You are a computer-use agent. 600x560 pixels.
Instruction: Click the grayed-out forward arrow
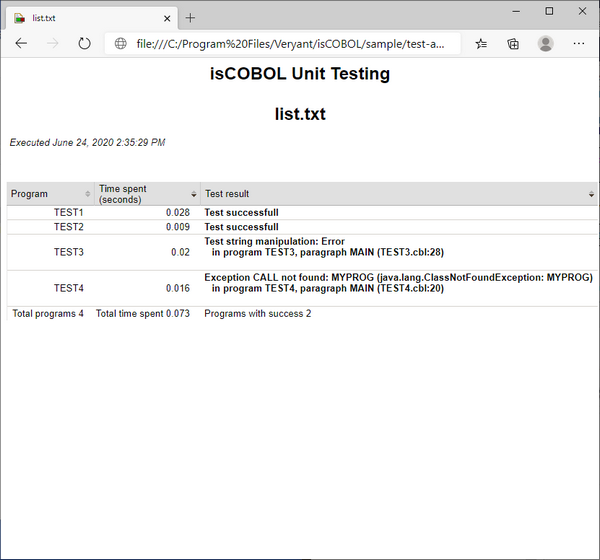52,44
